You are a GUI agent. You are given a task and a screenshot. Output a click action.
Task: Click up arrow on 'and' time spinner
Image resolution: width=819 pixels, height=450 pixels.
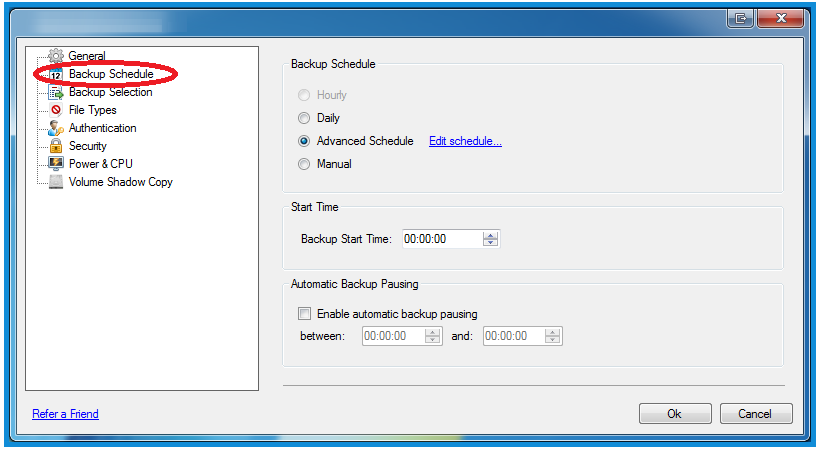tap(553, 332)
